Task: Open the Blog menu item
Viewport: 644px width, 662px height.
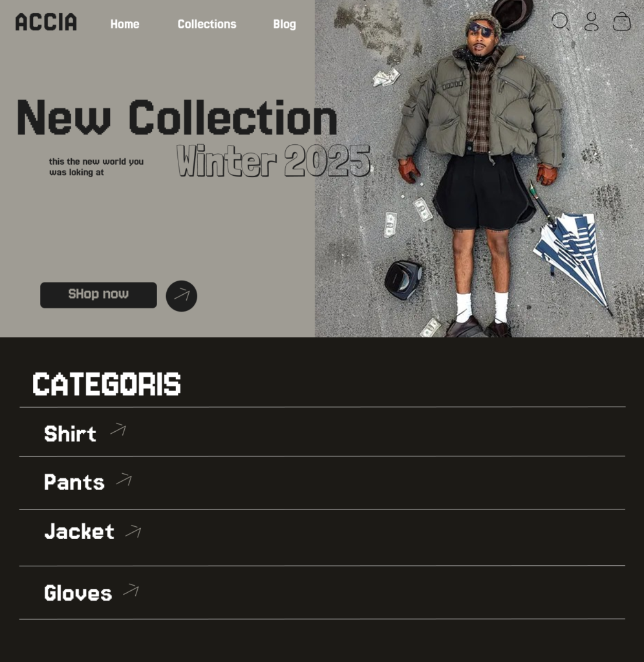Action: 284,25
